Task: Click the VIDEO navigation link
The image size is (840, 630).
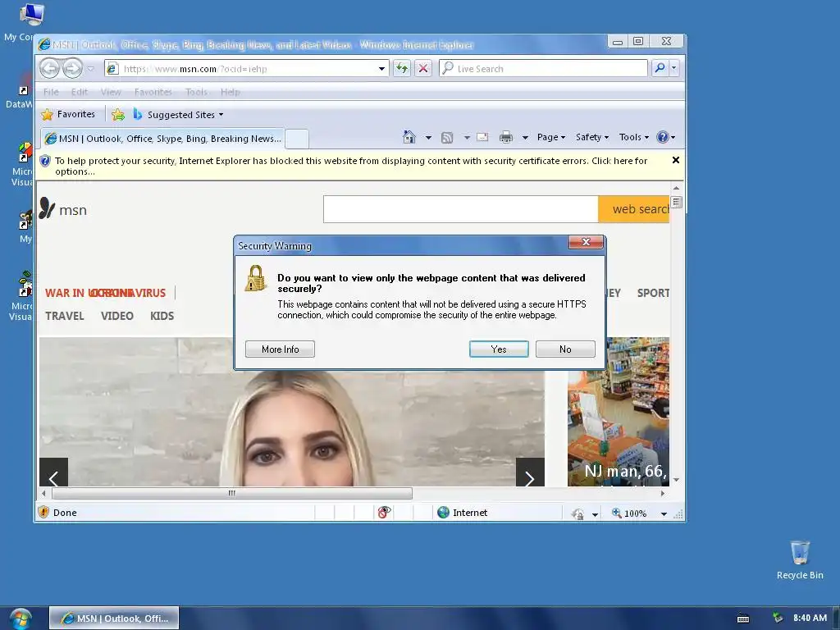Action: pyautogui.click(x=117, y=316)
